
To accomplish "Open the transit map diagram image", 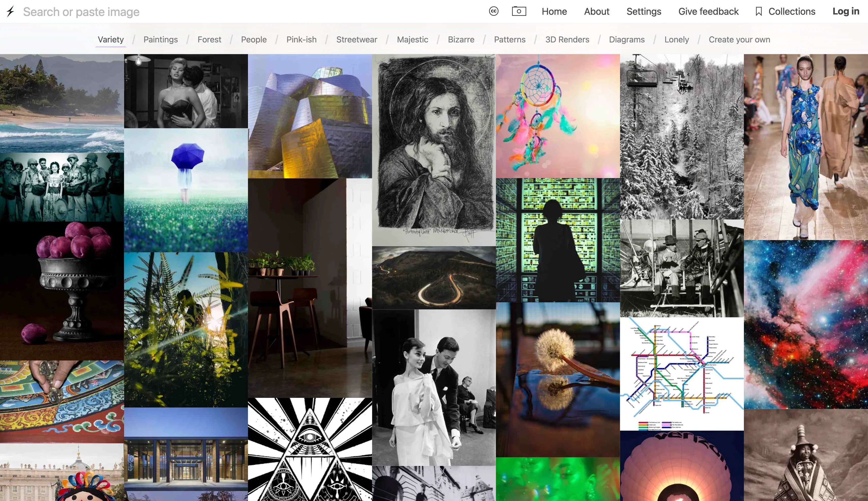I will [x=681, y=373].
